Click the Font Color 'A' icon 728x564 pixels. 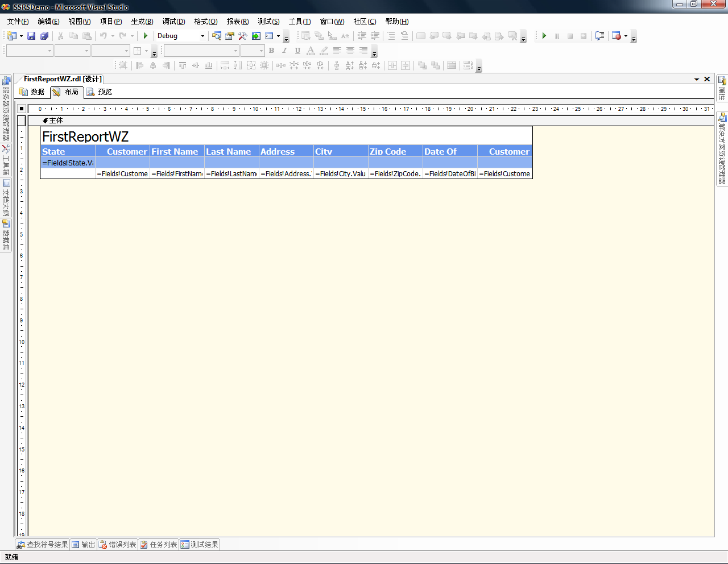pyautogui.click(x=311, y=51)
